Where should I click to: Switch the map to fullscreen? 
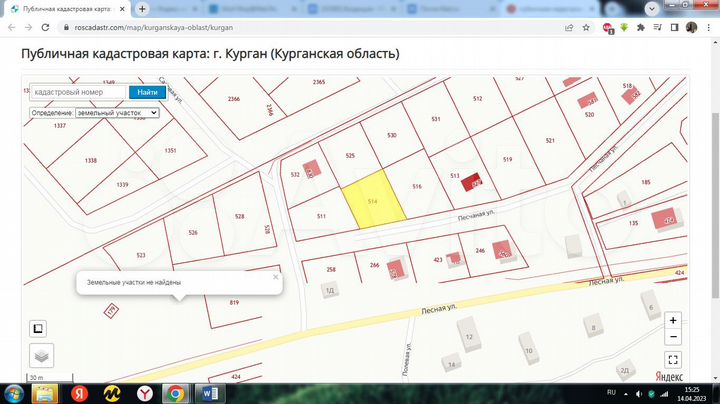tap(673, 360)
